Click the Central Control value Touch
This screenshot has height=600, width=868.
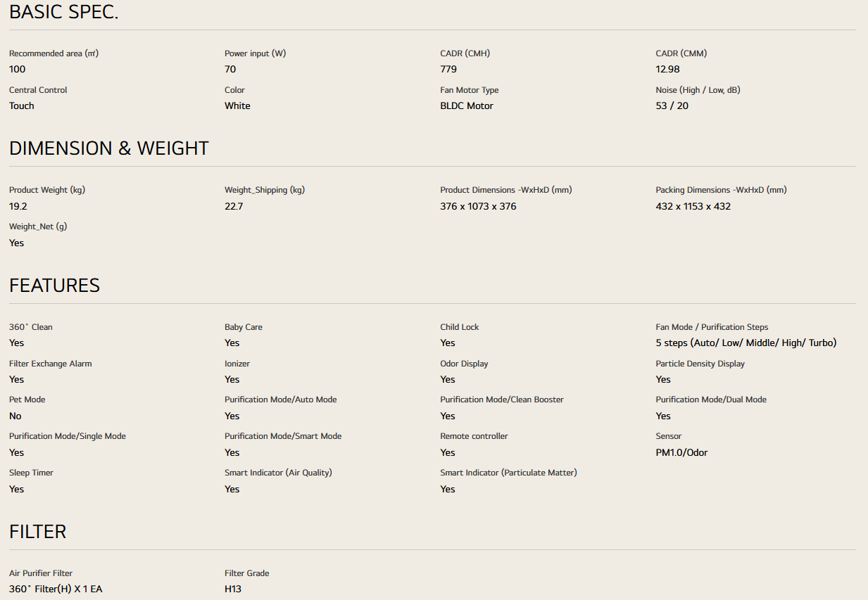tap(22, 106)
